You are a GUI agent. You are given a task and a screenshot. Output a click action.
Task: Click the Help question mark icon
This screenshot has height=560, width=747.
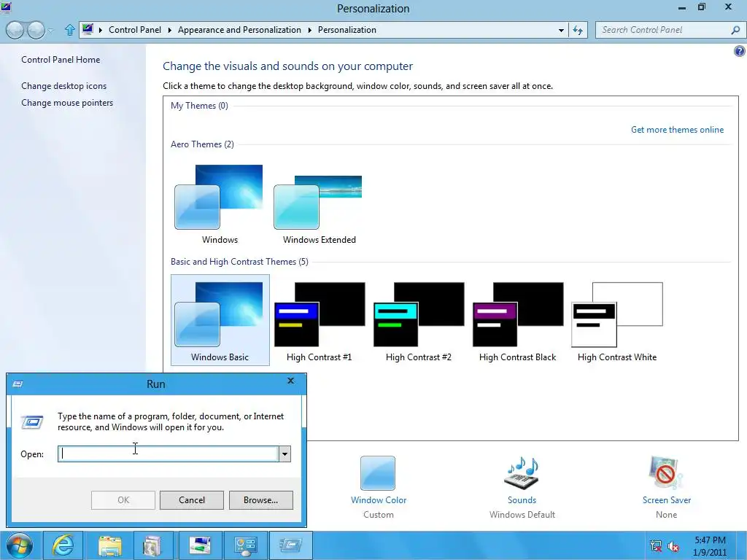tap(740, 51)
